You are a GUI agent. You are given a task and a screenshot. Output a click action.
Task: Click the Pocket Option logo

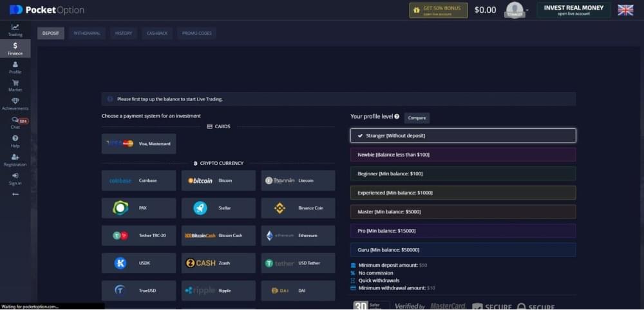[x=46, y=10]
